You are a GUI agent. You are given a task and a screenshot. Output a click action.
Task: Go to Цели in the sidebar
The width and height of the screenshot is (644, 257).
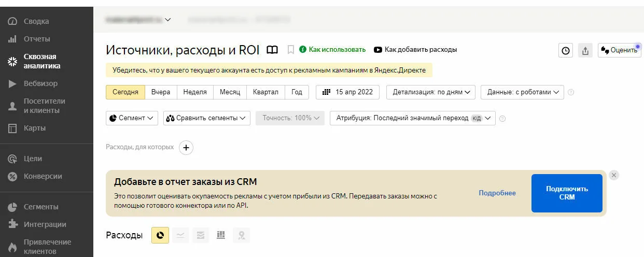point(33,159)
